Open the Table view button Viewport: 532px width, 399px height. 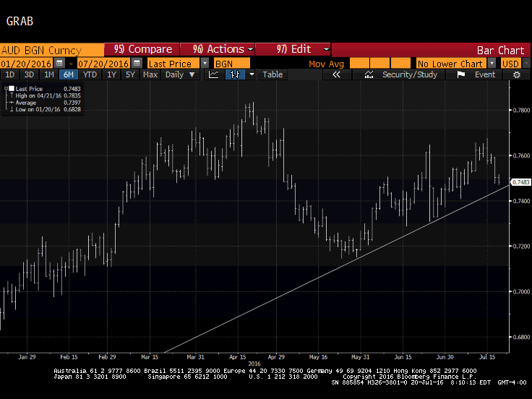coord(273,74)
